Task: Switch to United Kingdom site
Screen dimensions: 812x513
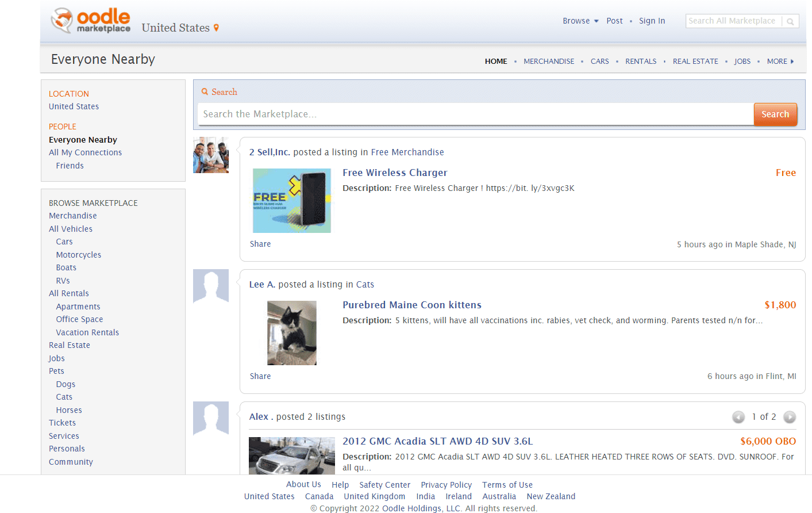Action: point(374,496)
